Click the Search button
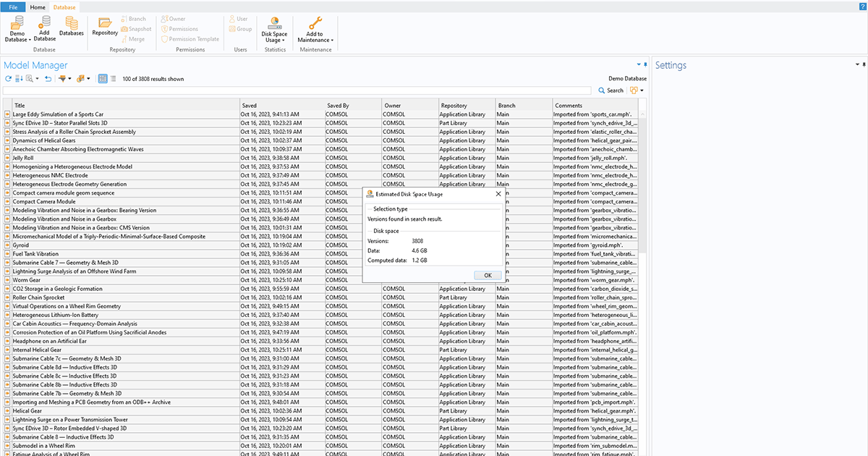 [610, 90]
